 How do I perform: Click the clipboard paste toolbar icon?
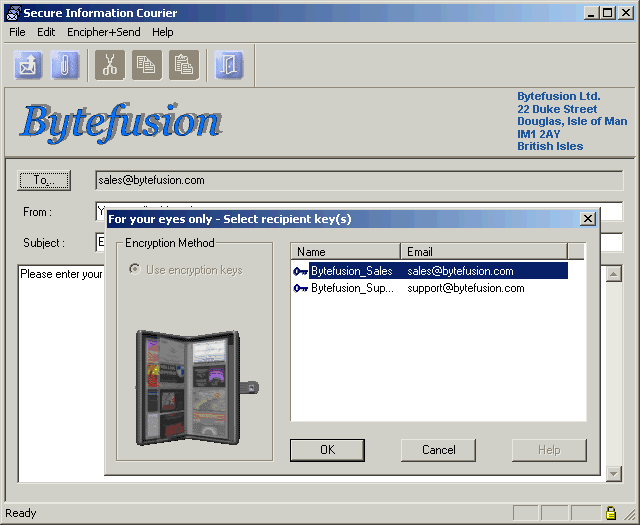184,65
